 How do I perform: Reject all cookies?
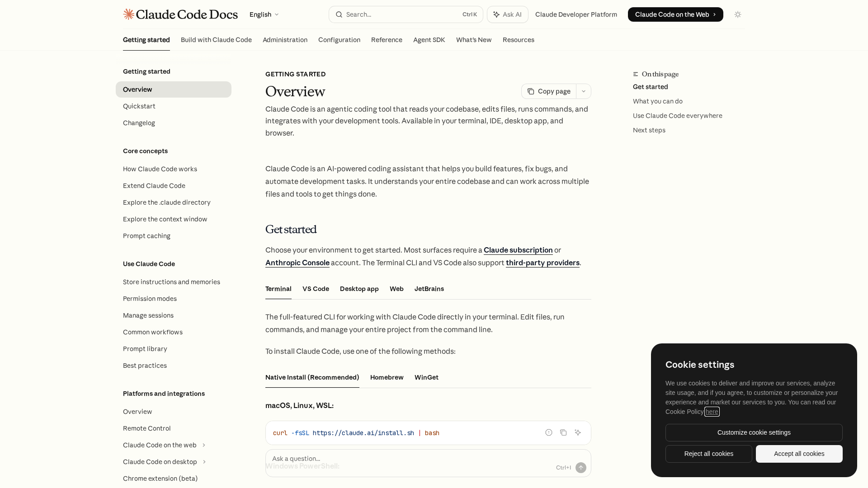(708, 454)
